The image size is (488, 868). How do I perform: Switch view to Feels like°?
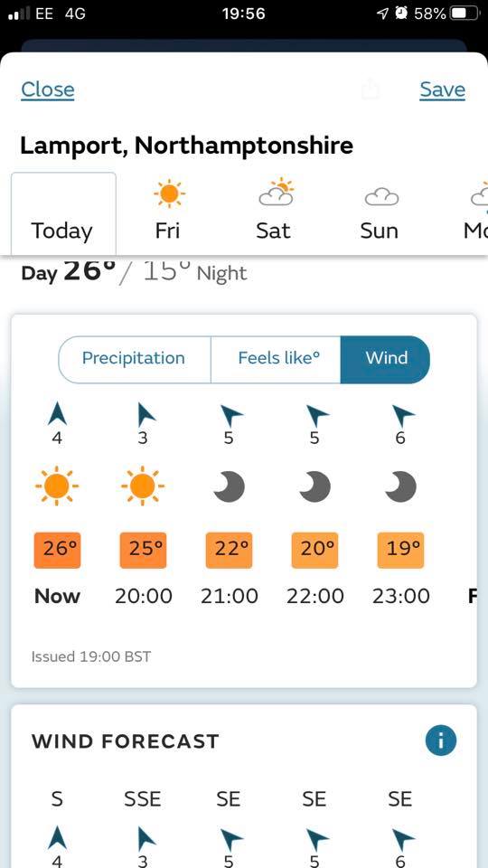tap(277, 358)
